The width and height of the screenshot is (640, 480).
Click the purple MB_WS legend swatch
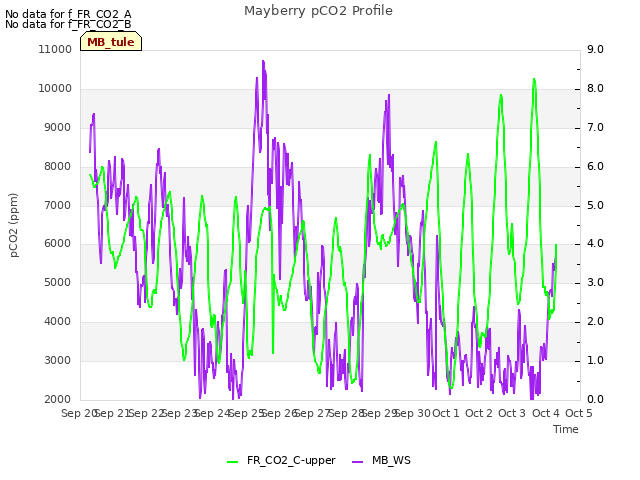(357, 461)
